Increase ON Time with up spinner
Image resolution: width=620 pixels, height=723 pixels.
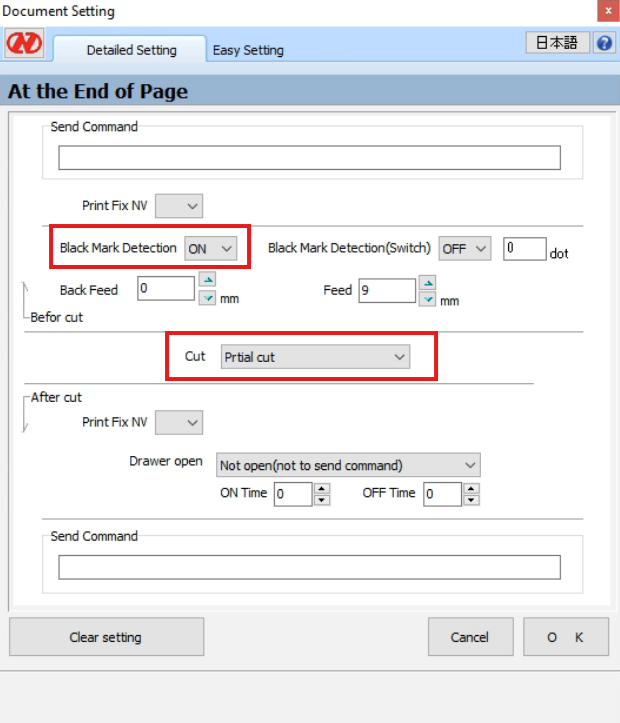coord(321,489)
